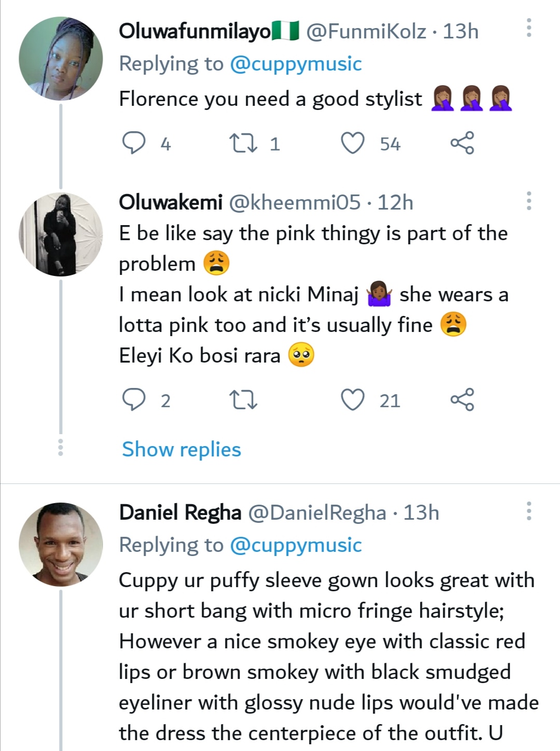Open @cuppymusic link in Daniel Regha's reply
Screen dimensions: 560x751
pos(296,545)
